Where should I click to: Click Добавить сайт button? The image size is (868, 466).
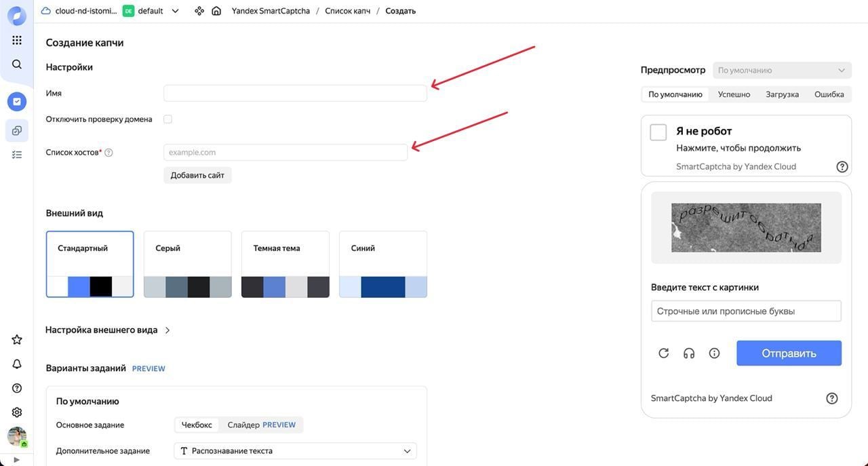pyautogui.click(x=197, y=175)
